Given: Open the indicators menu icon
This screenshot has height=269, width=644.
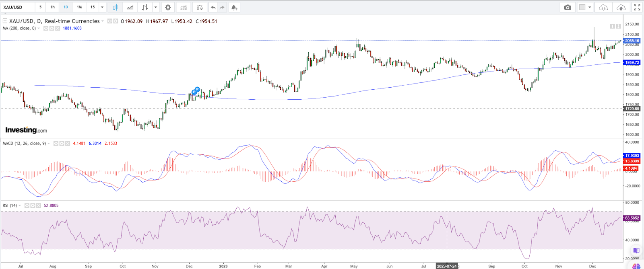Looking at the screenshot, I should (184, 7).
